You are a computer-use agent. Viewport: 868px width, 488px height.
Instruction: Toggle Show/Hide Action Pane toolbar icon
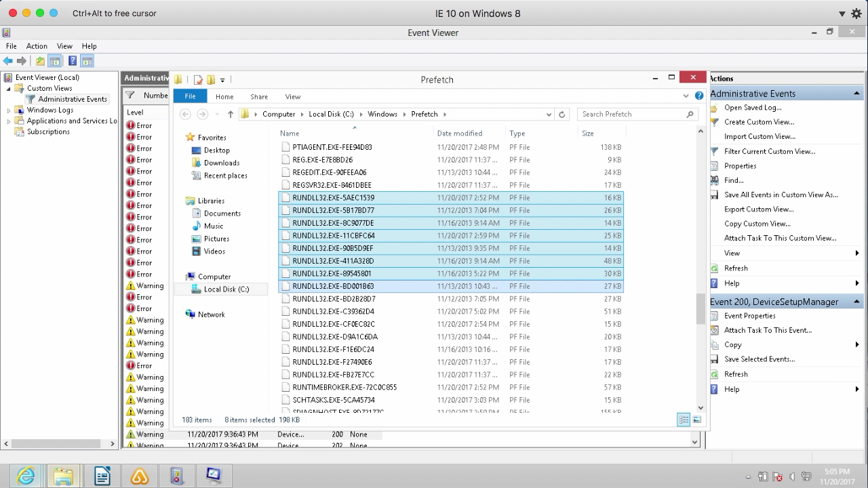click(x=87, y=61)
